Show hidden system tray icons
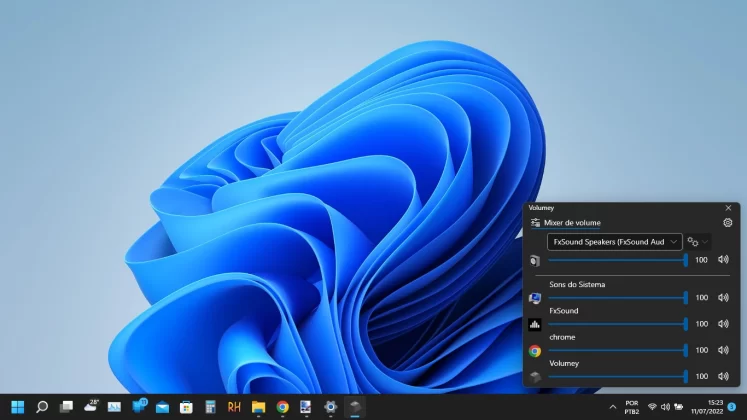 (613, 407)
